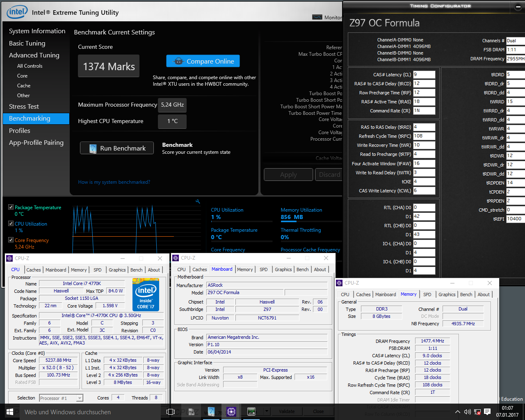Click the CAS# Latency (CL) field
The image size is (525, 420).
tap(424, 75)
